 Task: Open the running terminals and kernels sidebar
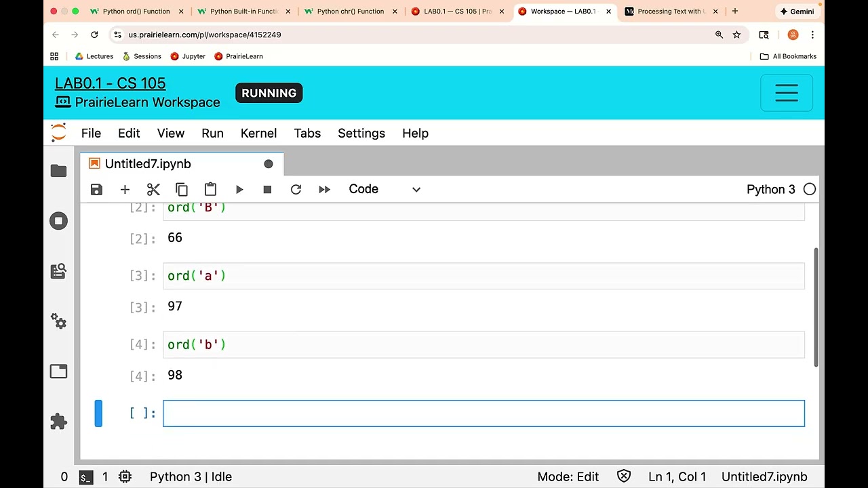(58, 221)
